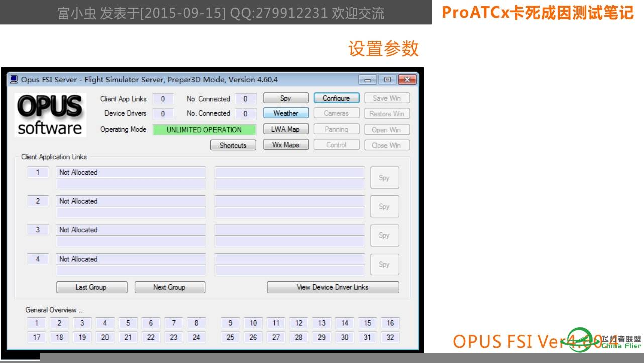The width and height of the screenshot is (644, 363).
Task: Select General Overview box 12
Action: click(299, 323)
